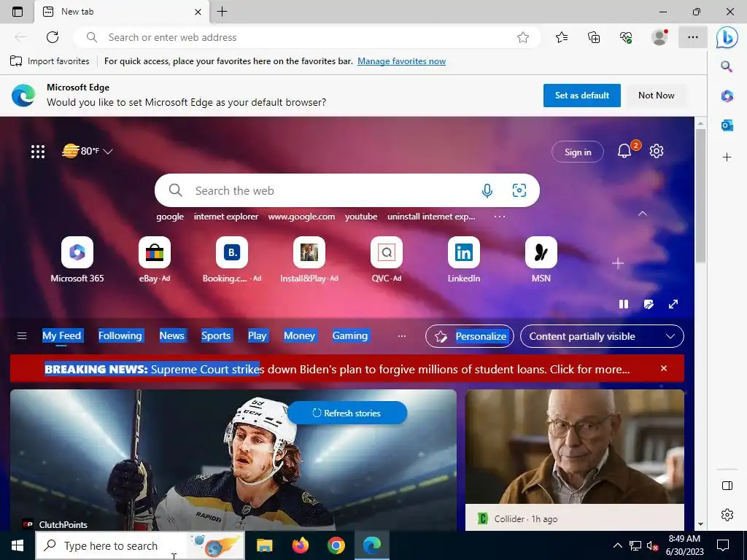Viewport: 747px width, 560px height.
Task: Switch to the News tab
Action: pos(171,335)
